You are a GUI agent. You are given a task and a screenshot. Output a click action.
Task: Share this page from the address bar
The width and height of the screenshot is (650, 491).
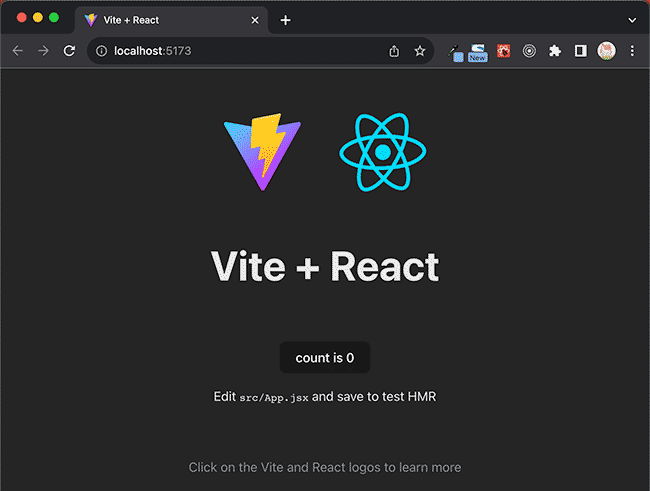(394, 51)
